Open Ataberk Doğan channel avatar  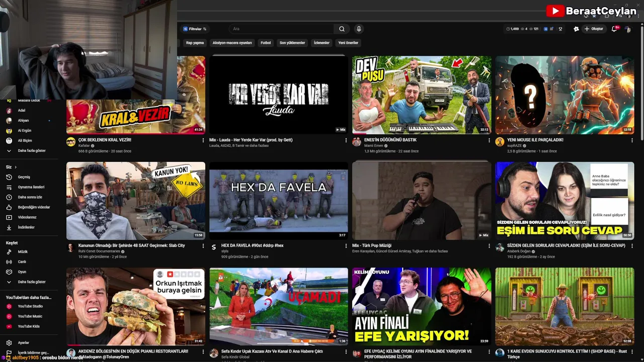point(500,247)
